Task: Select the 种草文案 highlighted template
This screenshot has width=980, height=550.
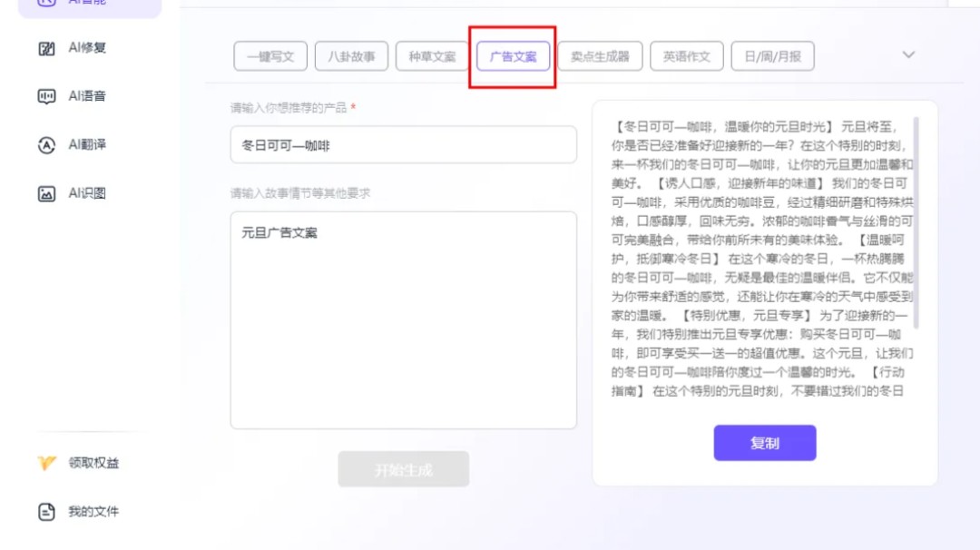Action: (433, 55)
